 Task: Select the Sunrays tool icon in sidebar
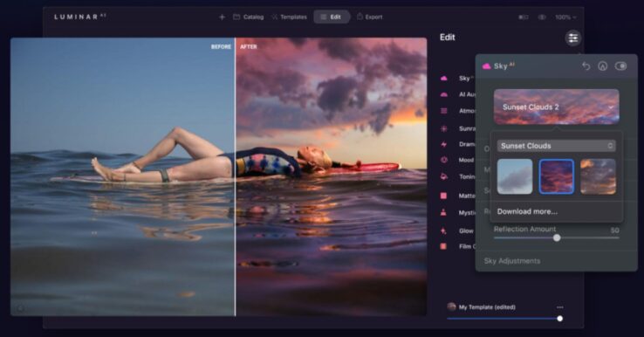pos(444,128)
